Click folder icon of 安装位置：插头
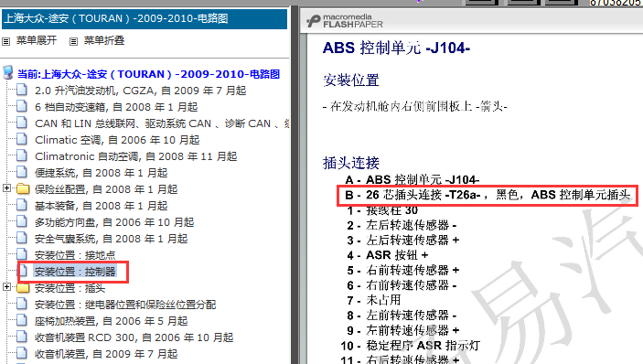 pos(23,288)
